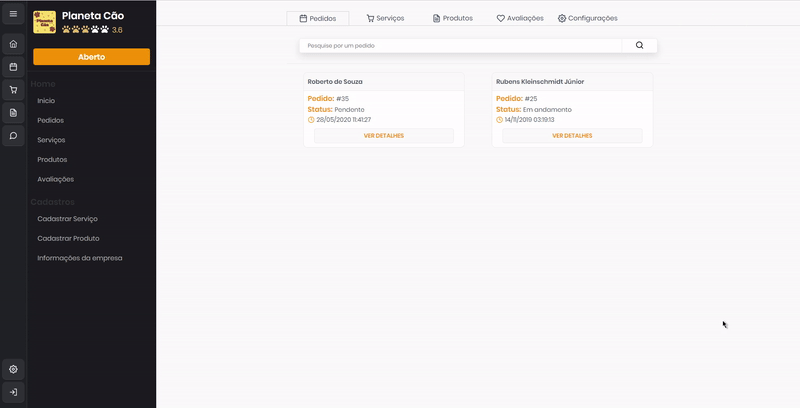Click the search magnifier icon
The width and height of the screenshot is (800, 408).
click(639, 45)
